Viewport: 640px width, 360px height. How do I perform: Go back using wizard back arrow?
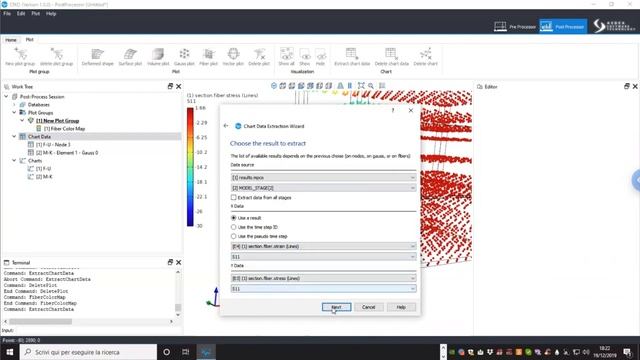[226, 126]
